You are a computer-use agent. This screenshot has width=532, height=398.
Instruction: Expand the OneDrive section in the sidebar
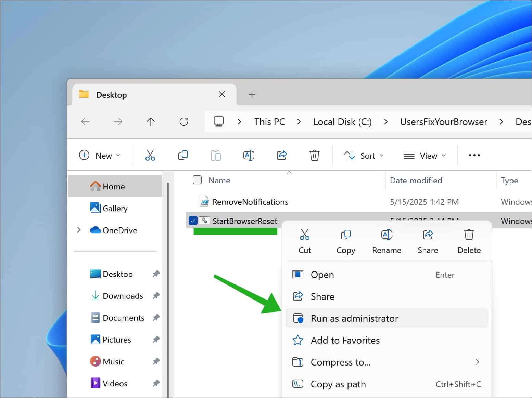[x=79, y=230]
